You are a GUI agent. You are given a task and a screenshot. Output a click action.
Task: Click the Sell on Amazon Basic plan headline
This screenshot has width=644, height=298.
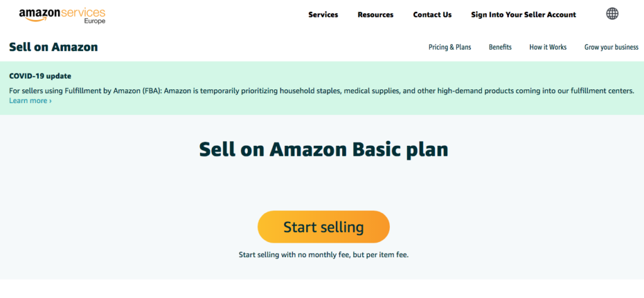[x=323, y=150]
